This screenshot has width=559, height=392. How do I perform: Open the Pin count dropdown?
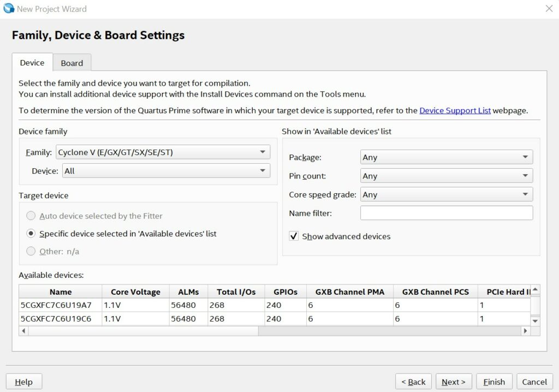pyautogui.click(x=446, y=176)
